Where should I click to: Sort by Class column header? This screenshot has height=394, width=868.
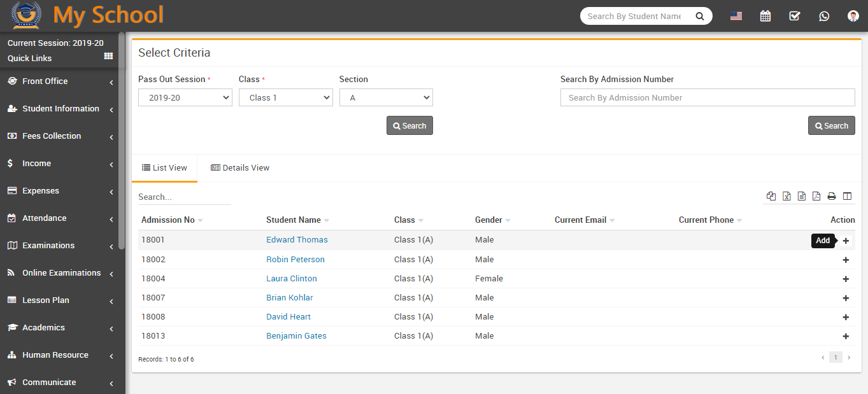click(409, 220)
